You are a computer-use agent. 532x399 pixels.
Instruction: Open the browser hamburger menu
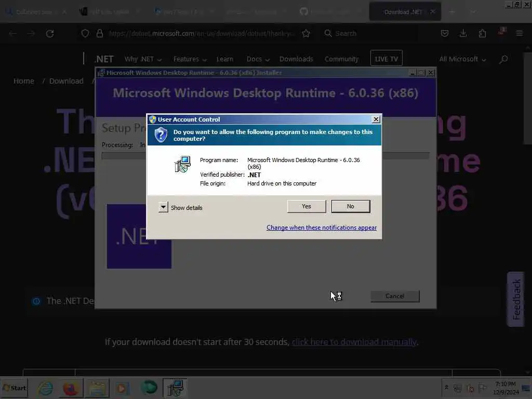(519, 33)
